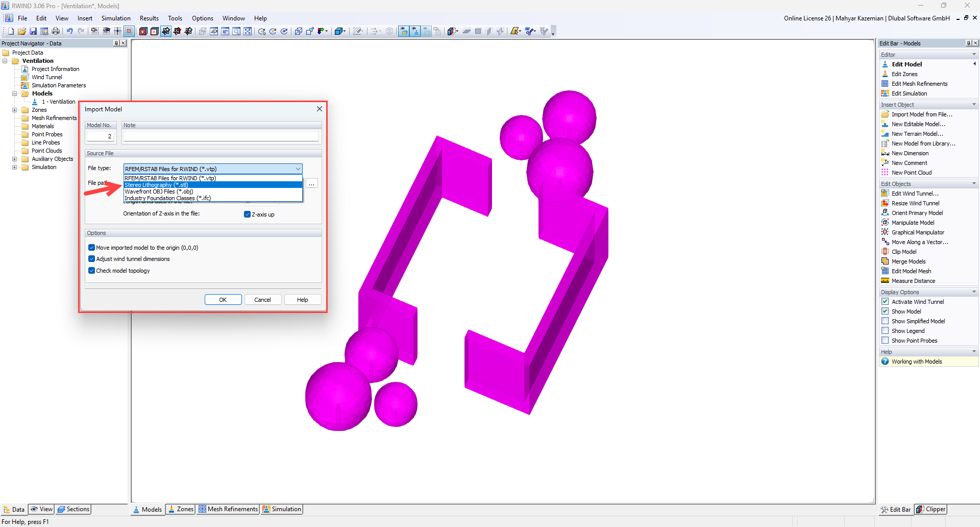Select Import Model from File in Edit Bar
Viewport: 980px width, 527px height.
coord(921,114)
